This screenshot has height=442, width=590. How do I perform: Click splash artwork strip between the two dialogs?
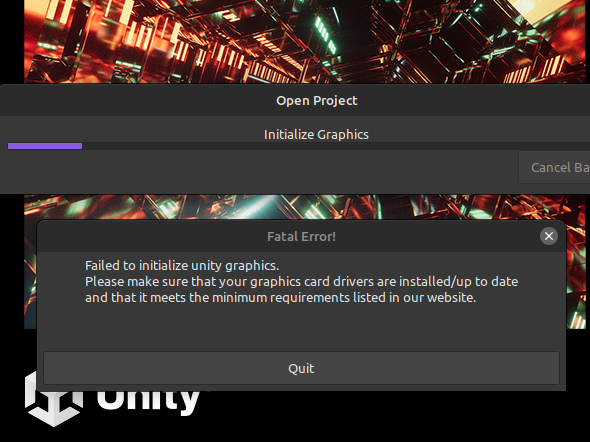(305, 206)
